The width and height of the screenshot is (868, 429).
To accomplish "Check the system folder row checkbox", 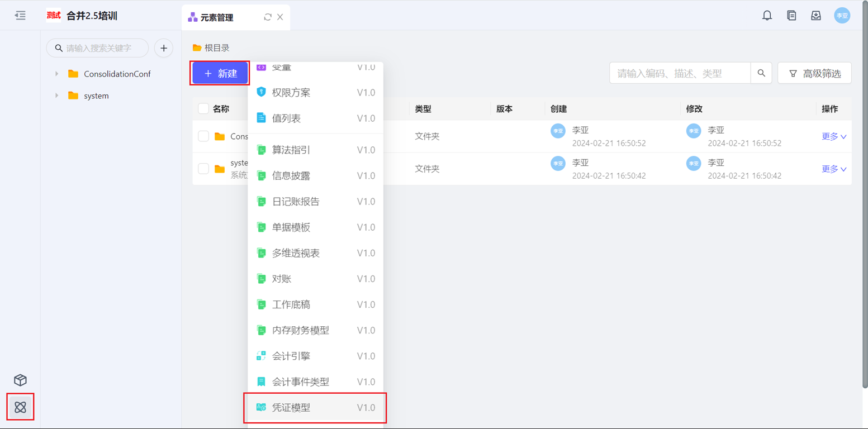I will point(203,169).
